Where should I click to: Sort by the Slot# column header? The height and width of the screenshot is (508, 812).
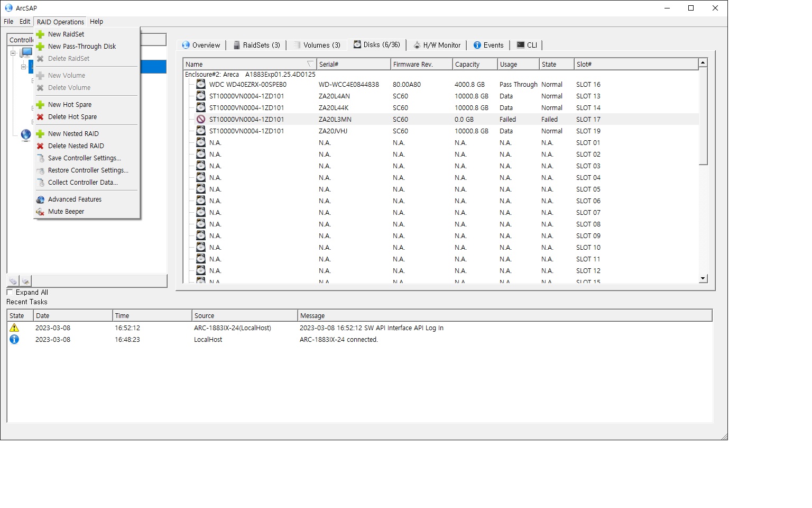coord(636,64)
